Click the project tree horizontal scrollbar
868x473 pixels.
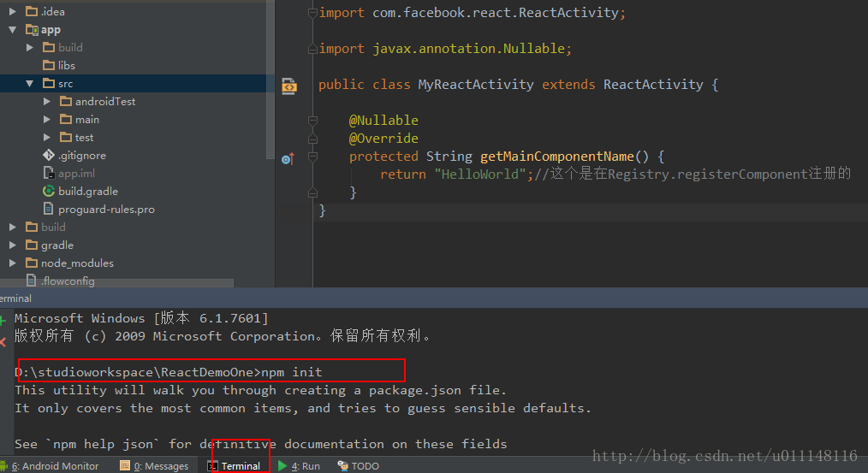116,283
